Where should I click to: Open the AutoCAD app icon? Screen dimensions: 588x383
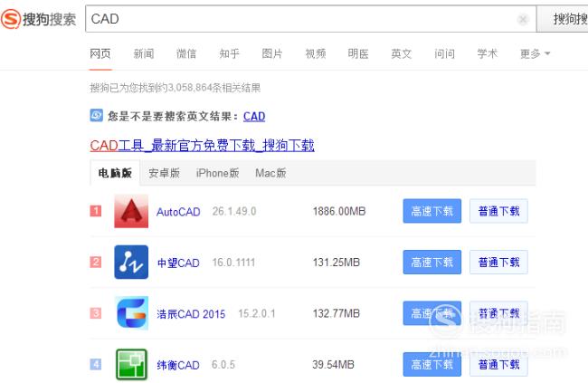[131, 211]
